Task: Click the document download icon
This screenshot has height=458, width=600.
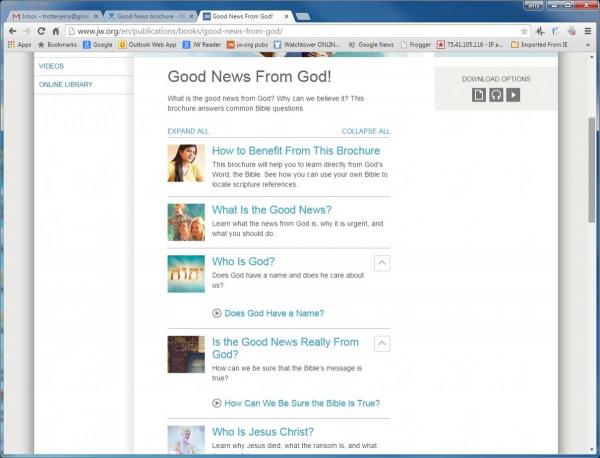Action: point(479,95)
